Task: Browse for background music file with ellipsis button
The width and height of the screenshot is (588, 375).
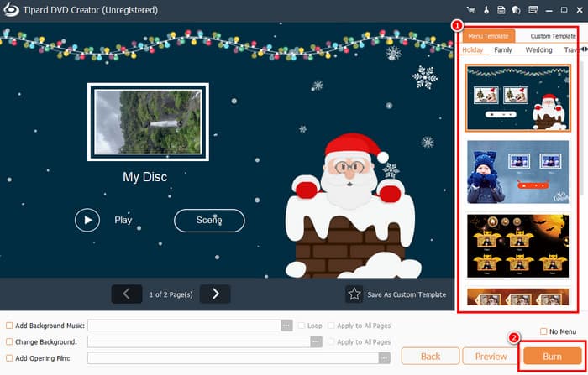Action: tap(286, 326)
